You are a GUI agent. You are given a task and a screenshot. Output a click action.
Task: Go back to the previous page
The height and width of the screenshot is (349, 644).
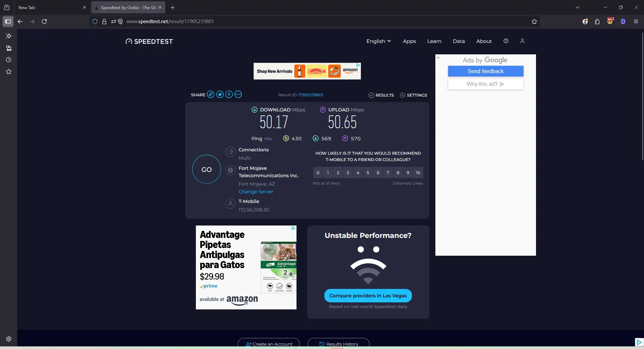[x=20, y=21]
